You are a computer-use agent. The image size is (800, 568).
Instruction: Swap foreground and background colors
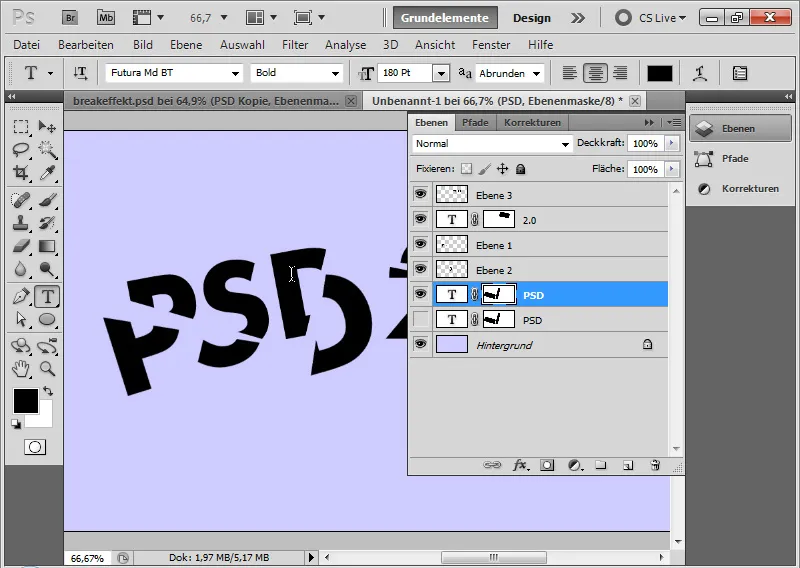[48, 391]
